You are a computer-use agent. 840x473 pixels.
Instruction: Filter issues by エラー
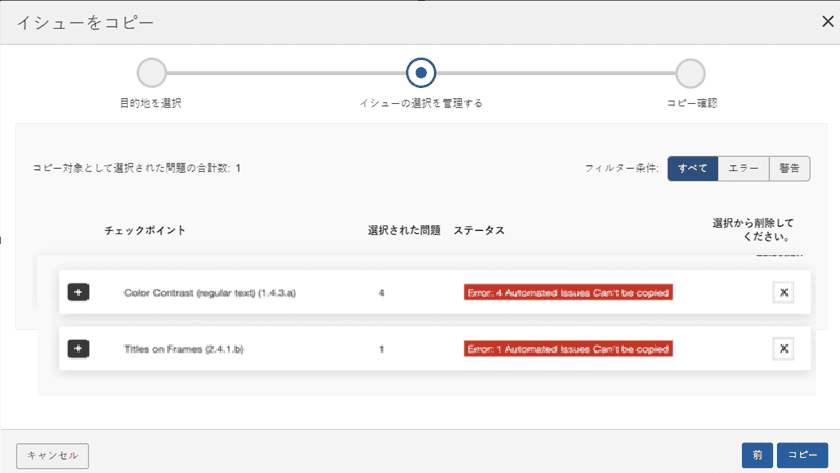[x=743, y=168]
